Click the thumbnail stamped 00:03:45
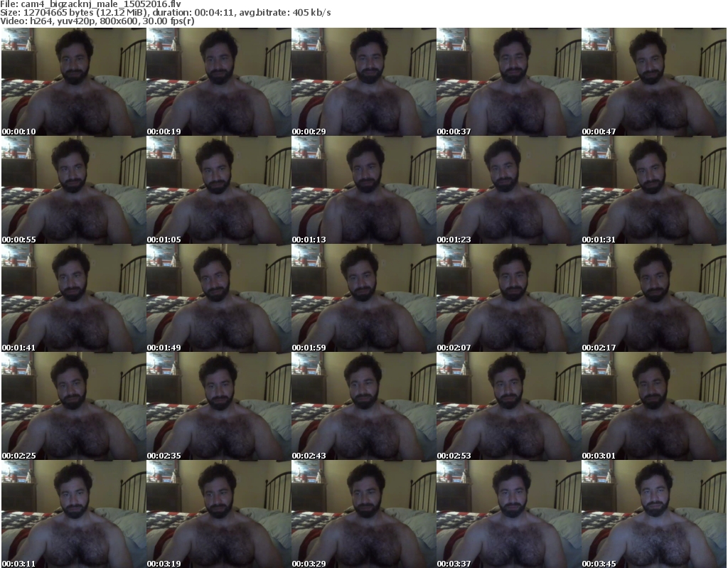728x568 pixels. pyautogui.click(x=654, y=514)
